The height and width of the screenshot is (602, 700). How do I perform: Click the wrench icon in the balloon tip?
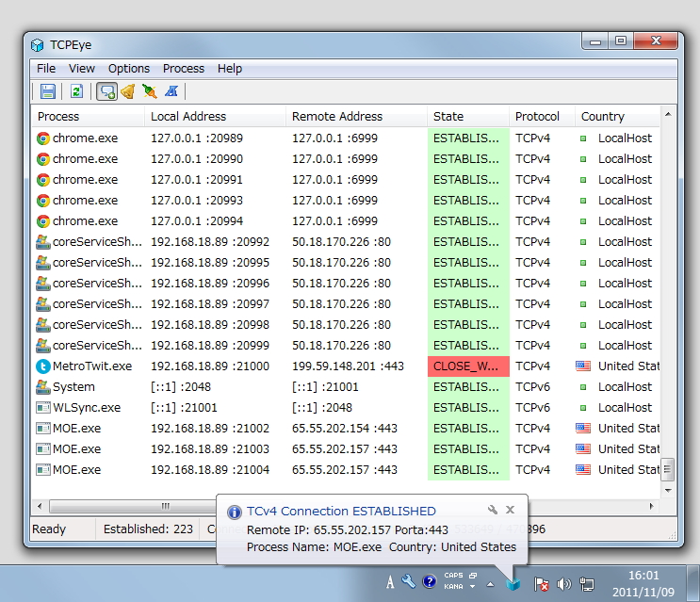(x=493, y=510)
